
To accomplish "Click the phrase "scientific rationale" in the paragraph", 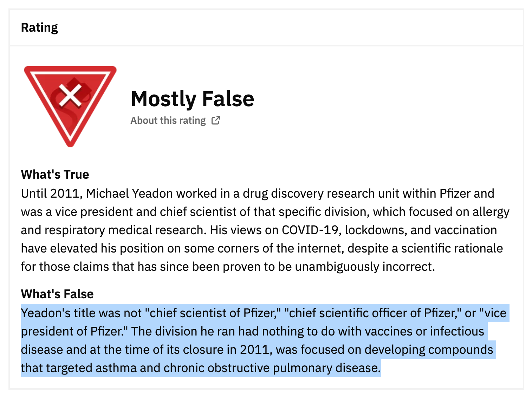I will tap(452, 249).
